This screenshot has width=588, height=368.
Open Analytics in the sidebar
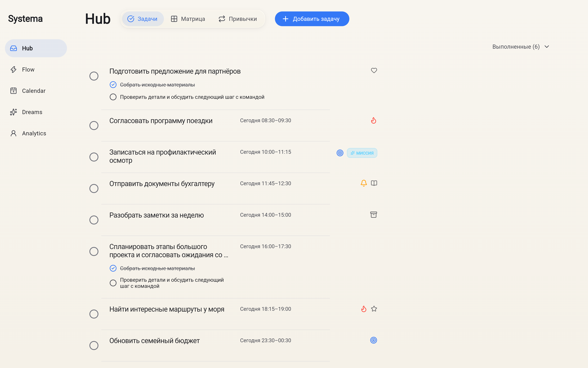pyautogui.click(x=36, y=133)
